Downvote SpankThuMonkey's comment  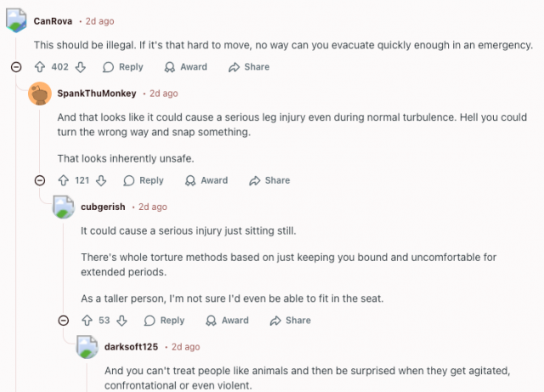tap(101, 180)
